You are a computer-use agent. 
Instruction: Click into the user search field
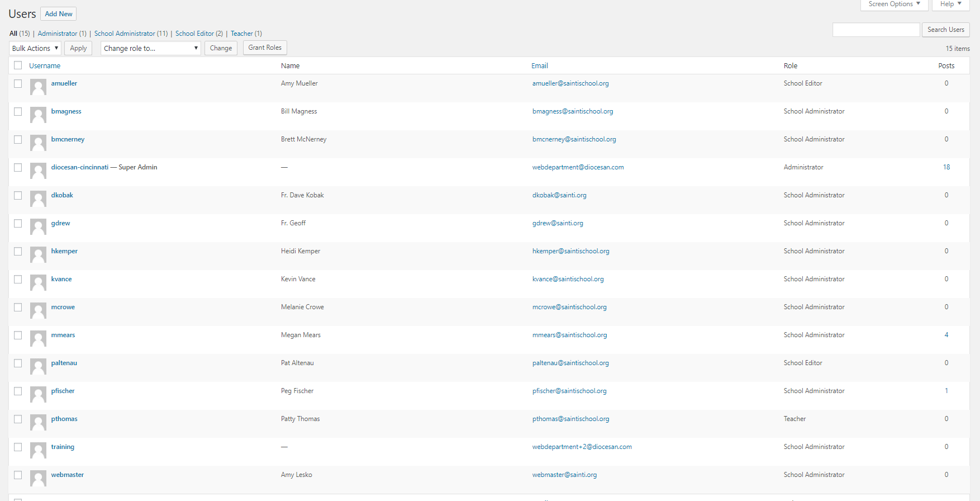(x=876, y=30)
